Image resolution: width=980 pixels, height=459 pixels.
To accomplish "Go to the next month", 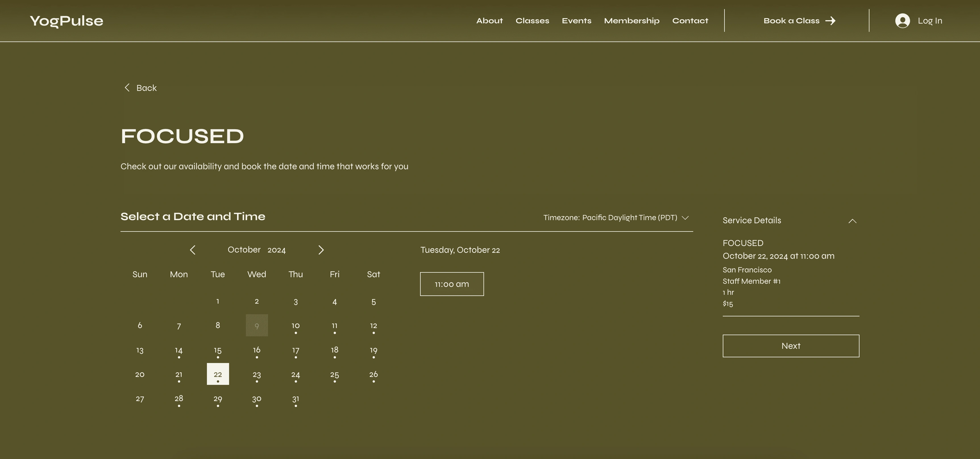I will pyautogui.click(x=321, y=250).
